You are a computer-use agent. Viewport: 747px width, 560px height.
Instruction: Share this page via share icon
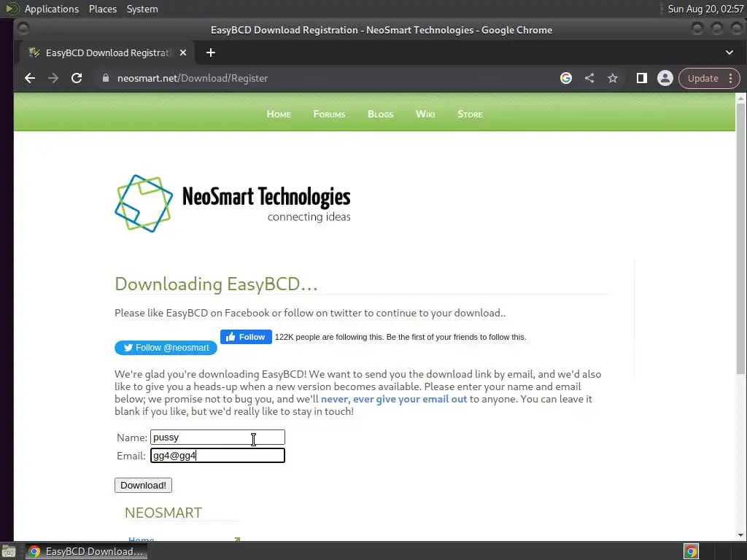point(589,79)
